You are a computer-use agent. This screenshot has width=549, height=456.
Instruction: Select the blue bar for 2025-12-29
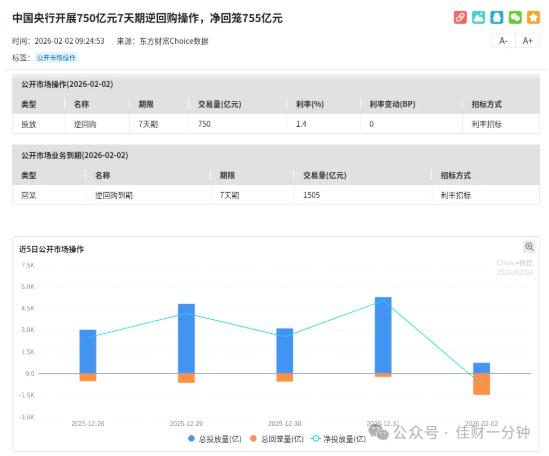coord(186,338)
